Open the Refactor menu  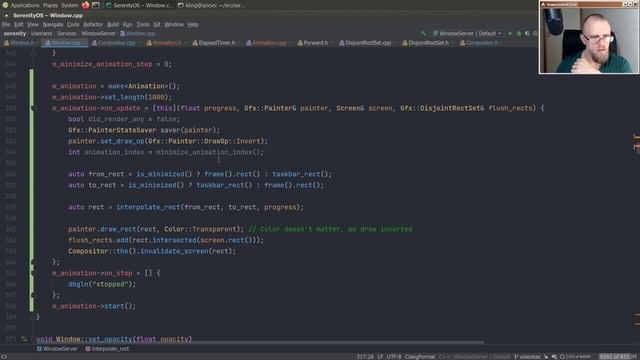[93, 24]
